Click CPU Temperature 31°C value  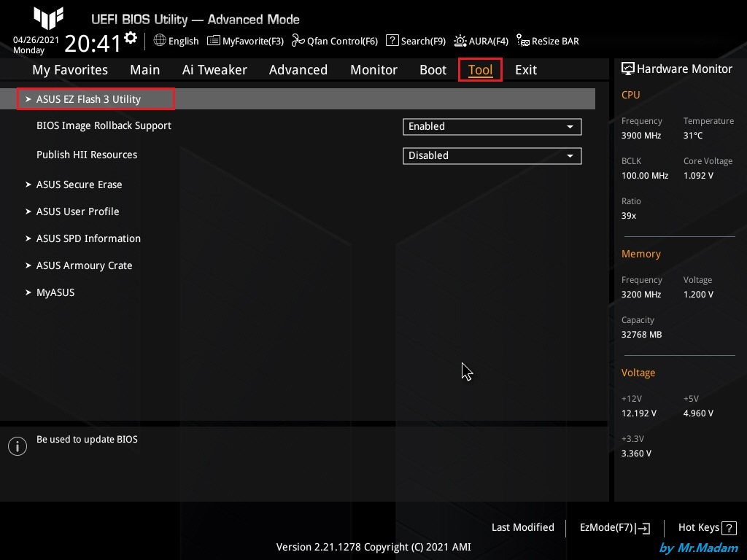(693, 135)
